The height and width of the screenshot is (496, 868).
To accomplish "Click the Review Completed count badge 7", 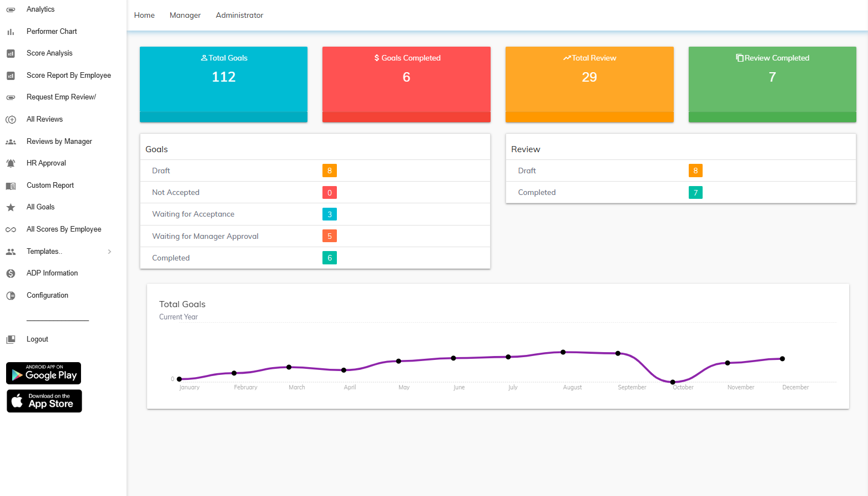I will (x=695, y=193).
